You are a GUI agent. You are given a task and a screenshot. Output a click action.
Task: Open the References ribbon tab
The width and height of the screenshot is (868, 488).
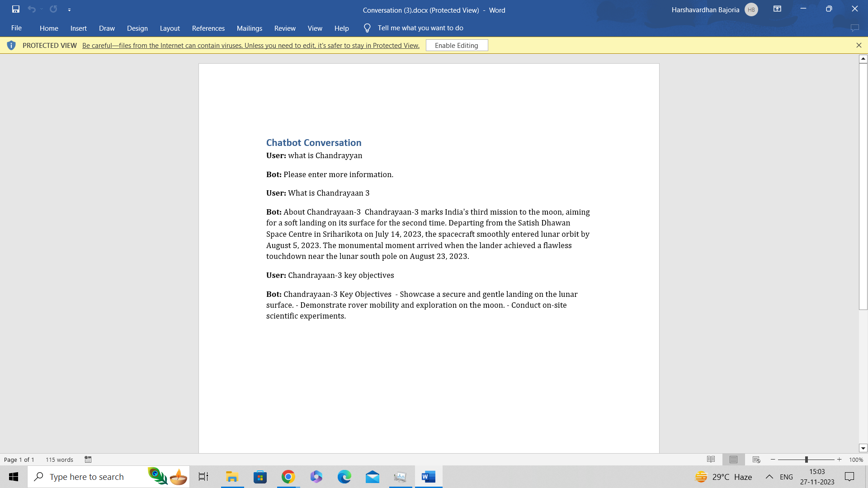point(208,28)
